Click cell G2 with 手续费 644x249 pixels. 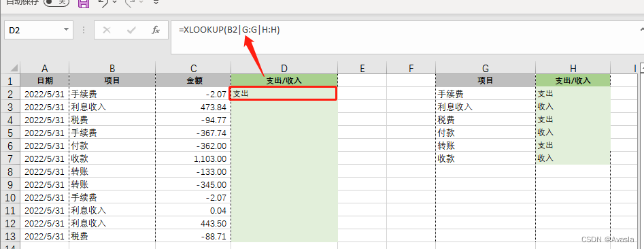pyautogui.click(x=486, y=94)
